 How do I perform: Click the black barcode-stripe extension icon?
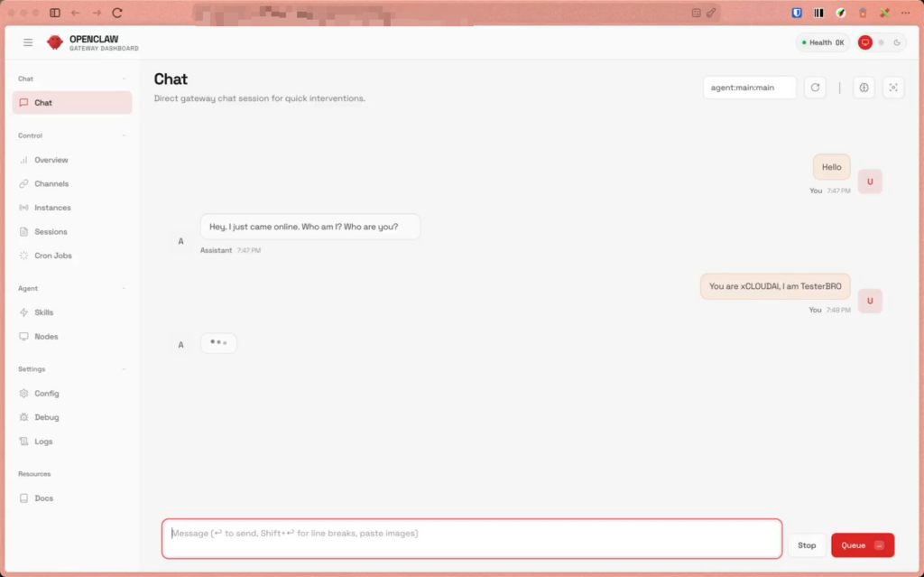[818, 13]
